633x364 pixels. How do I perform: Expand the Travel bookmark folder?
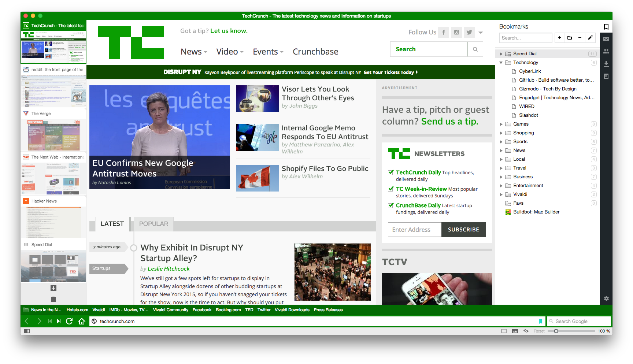[x=501, y=168]
